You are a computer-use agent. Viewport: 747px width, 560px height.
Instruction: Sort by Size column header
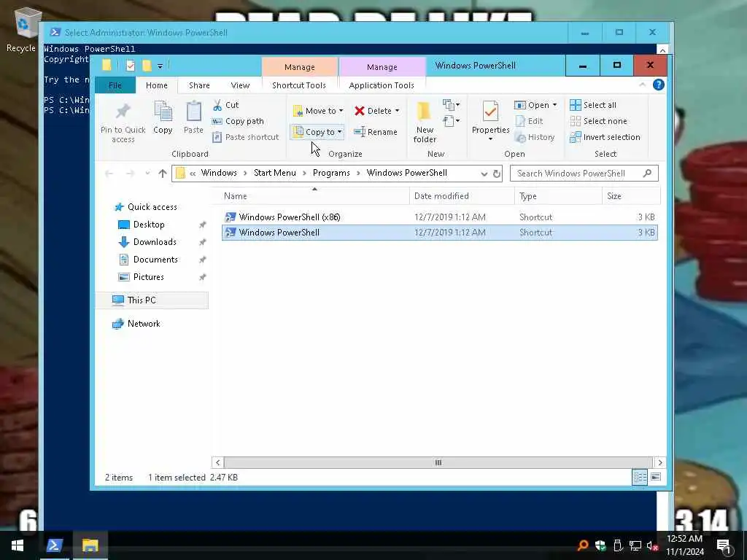pyautogui.click(x=631, y=195)
